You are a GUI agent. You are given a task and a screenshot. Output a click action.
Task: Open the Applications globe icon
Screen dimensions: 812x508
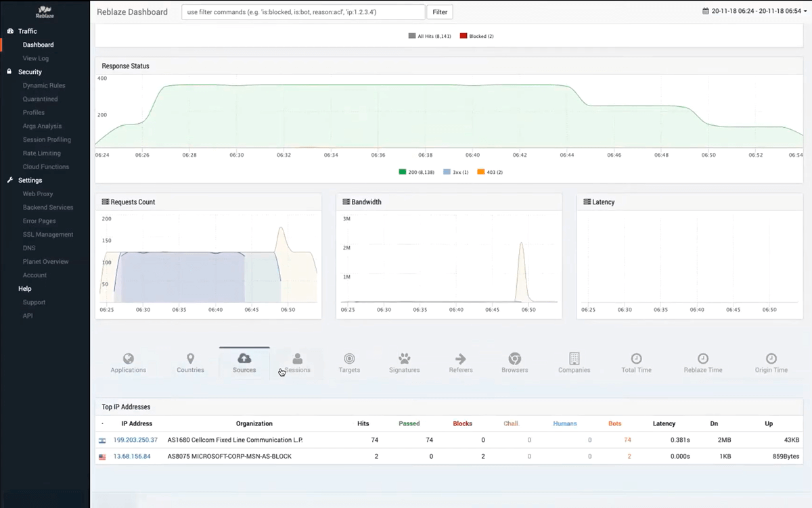[x=128, y=359]
